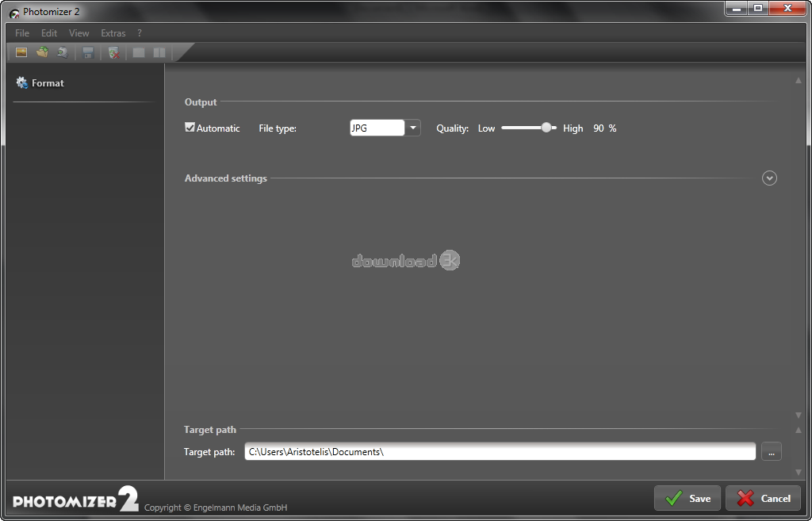Viewport: 812px width, 521px height.
Task: Click the main panel scroll down arrow
Action: [x=798, y=415]
